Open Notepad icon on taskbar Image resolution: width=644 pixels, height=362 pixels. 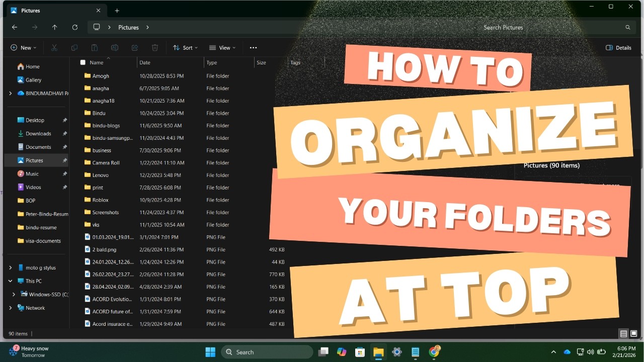pyautogui.click(x=416, y=352)
